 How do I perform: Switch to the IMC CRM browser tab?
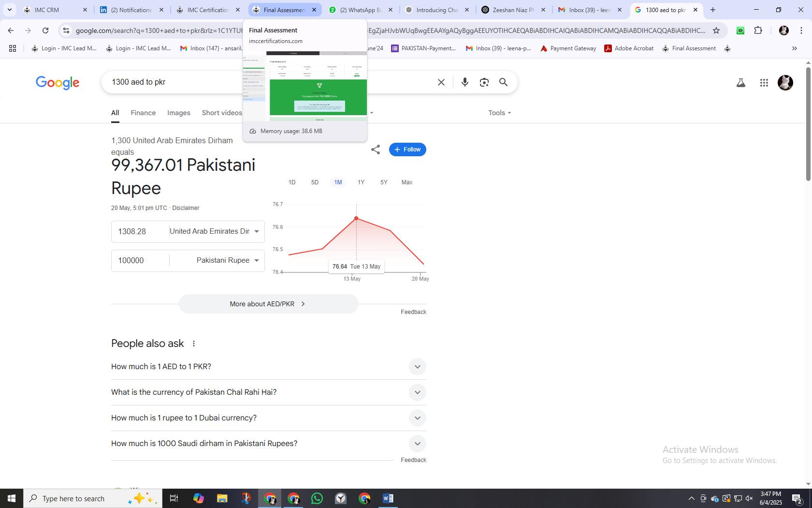[x=55, y=10]
